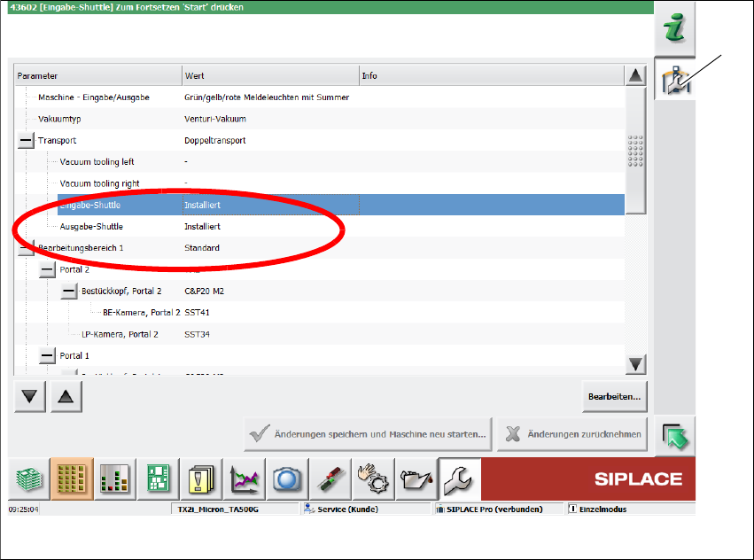The width and height of the screenshot is (754, 560).
Task: Click the 09:25:04 clock in status bar
Action: 24,509
